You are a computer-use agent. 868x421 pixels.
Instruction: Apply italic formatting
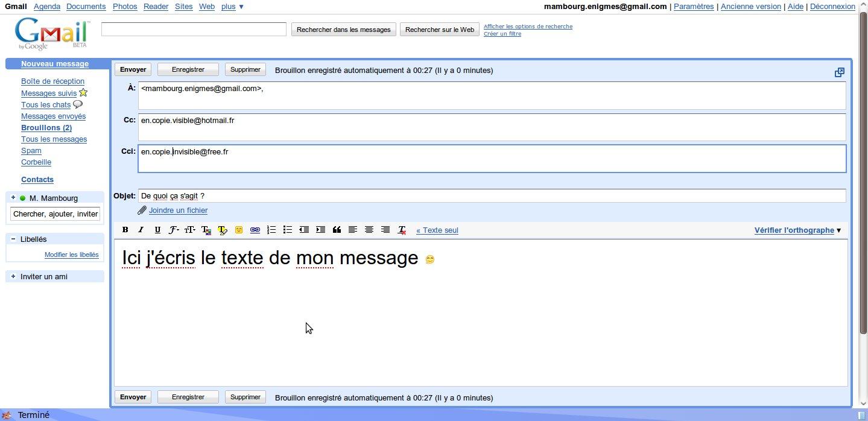point(141,230)
